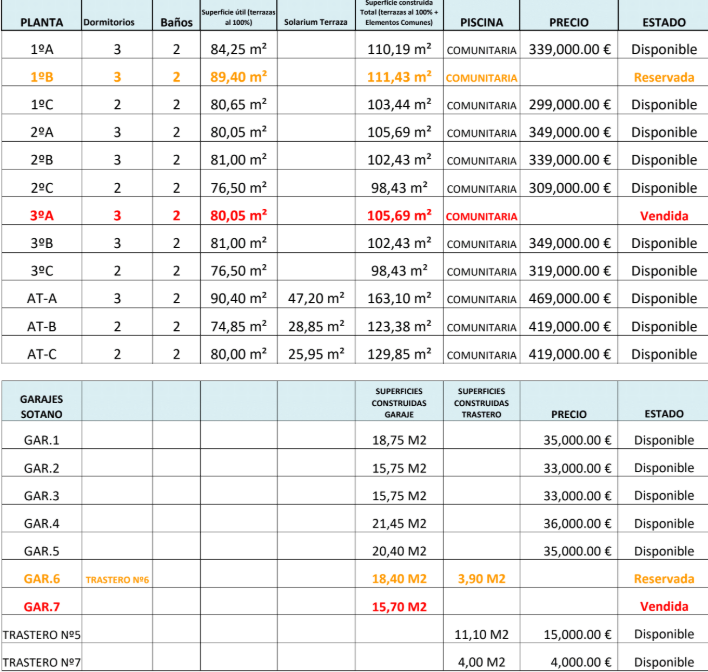Select the GAR.1 row label
The image size is (708, 672).
tap(41, 440)
